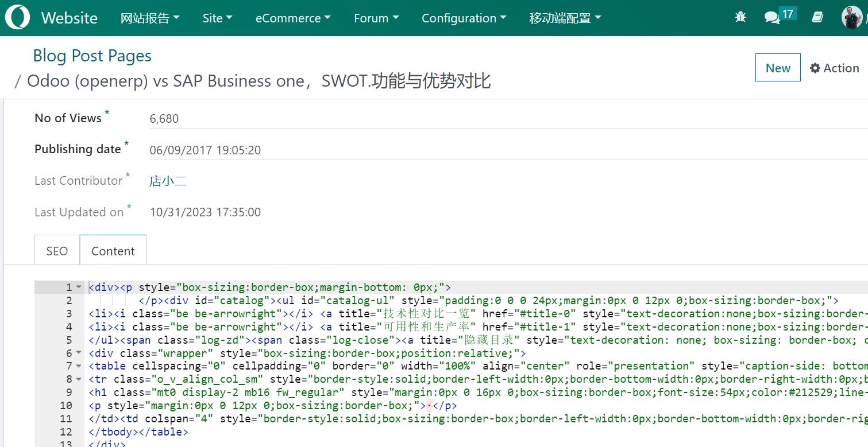This screenshot has width=868, height=447.
Task: Go to the Website app home
Action: point(70,18)
